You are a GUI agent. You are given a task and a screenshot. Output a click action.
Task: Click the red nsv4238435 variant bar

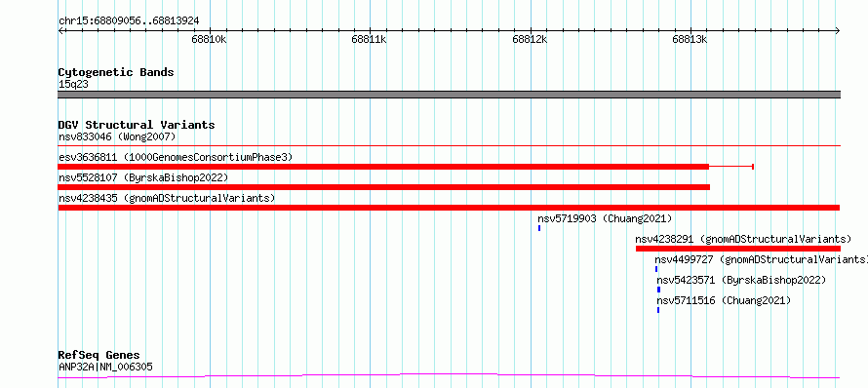(x=449, y=208)
